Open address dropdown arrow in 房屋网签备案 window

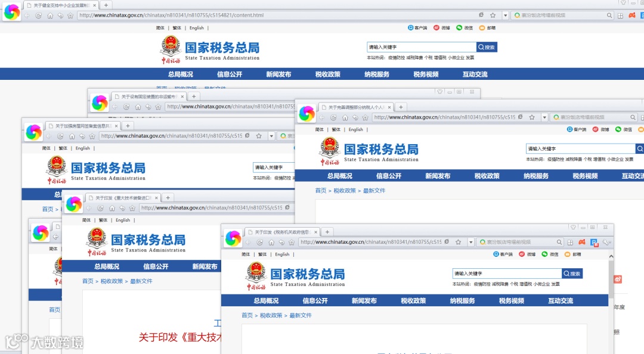[x=271, y=136]
